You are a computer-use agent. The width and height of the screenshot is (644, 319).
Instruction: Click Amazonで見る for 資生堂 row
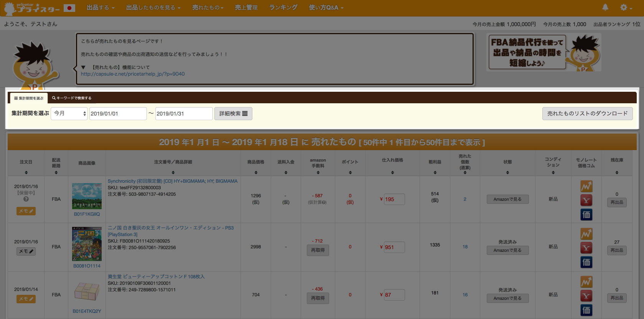507,298
